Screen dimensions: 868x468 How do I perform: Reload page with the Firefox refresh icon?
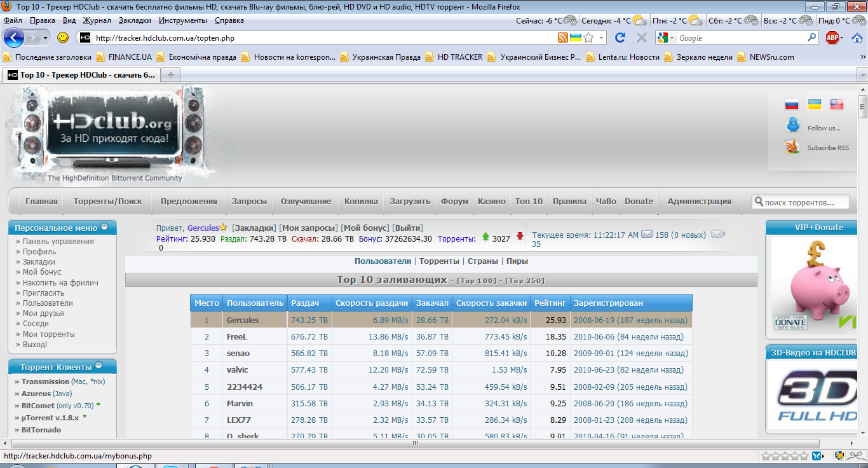620,38
